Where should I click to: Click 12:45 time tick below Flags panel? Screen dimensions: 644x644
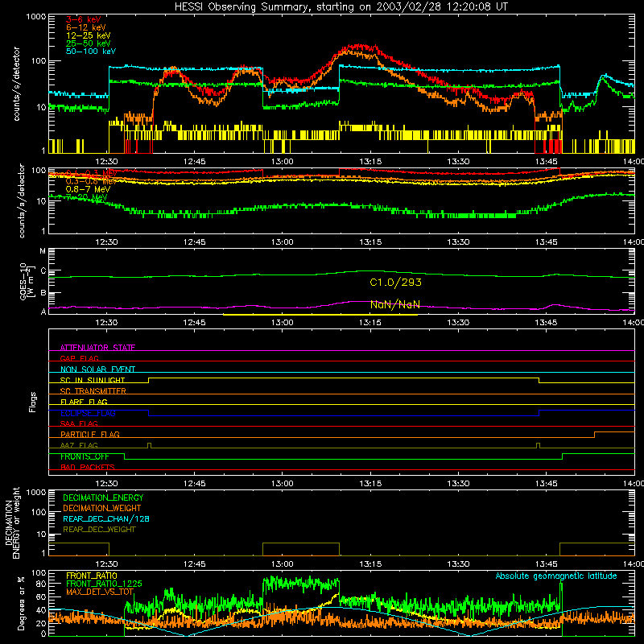pos(194,484)
